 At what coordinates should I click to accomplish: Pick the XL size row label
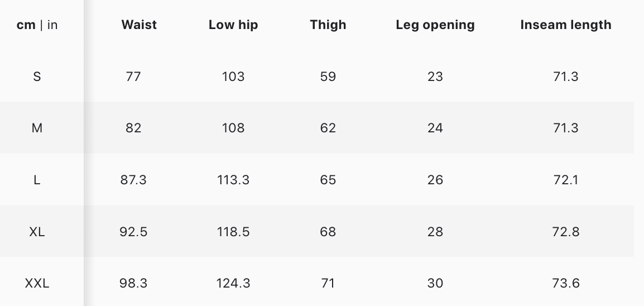click(37, 231)
